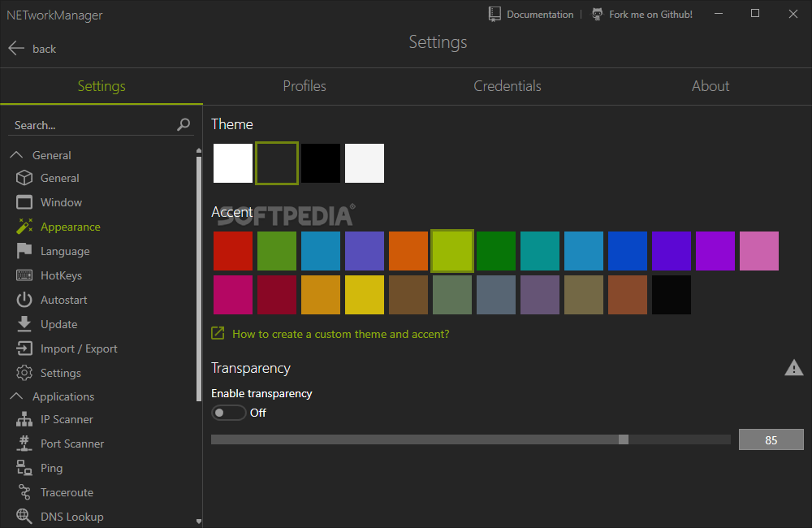Click the Search... input field
Screen dimensions: 812x528
(101, 125)
